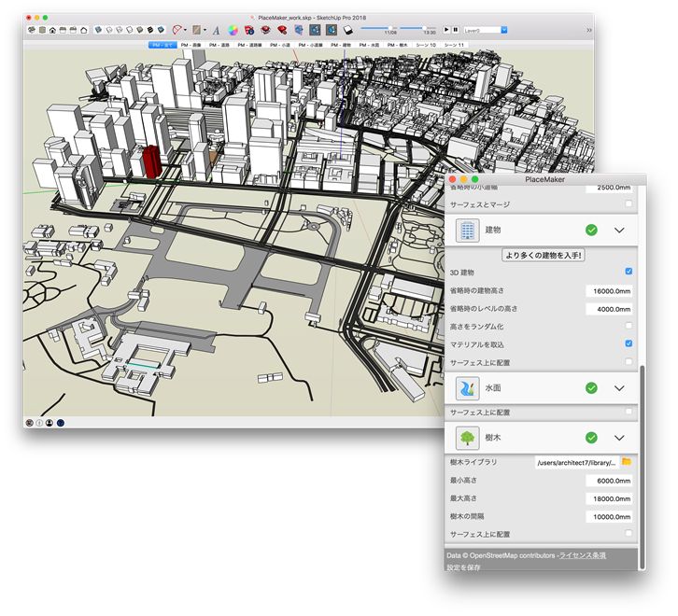
Task: Click the 18000.0mm maximum tree height field
Action: 609,498
